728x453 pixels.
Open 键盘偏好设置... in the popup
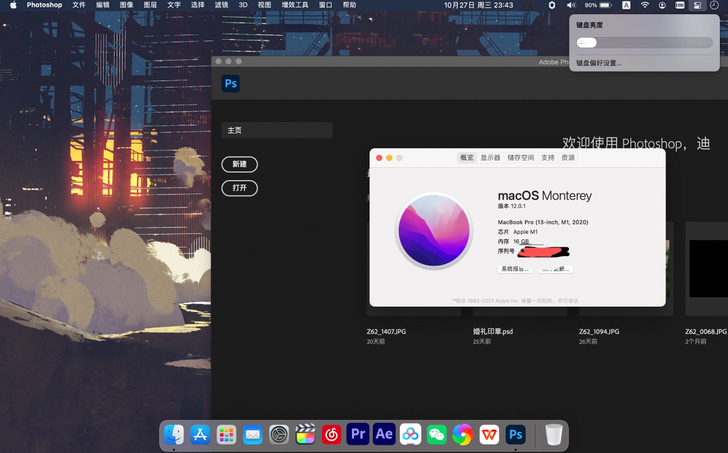coord(598,63)
